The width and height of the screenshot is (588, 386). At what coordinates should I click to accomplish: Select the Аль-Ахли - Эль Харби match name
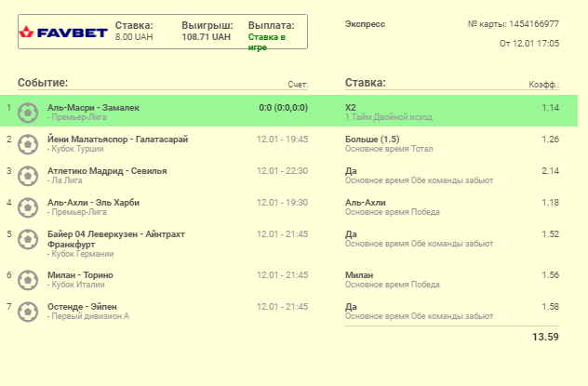(x=93, y=203)
